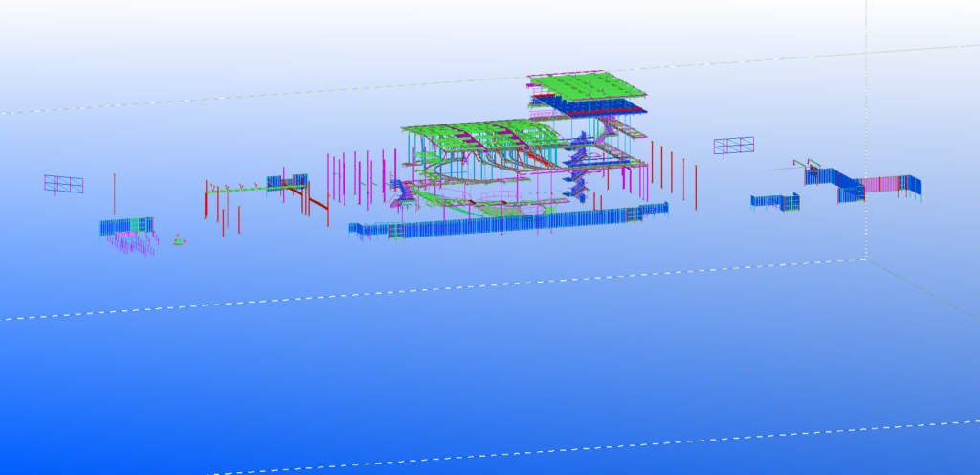The image size is (980, 475).
Task: Select the isolated thin red column at left
Action: [115, 194]
